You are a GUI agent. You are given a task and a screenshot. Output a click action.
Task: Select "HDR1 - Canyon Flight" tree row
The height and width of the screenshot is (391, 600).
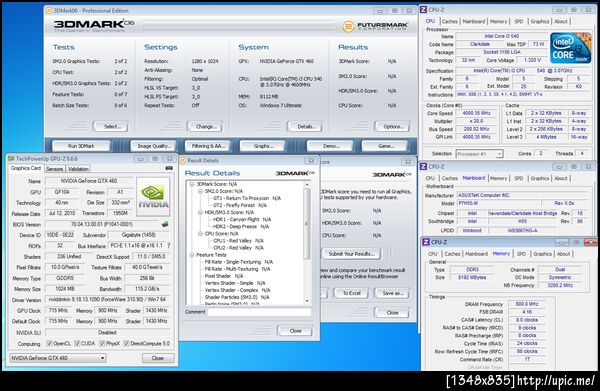[x=242, y=219]
